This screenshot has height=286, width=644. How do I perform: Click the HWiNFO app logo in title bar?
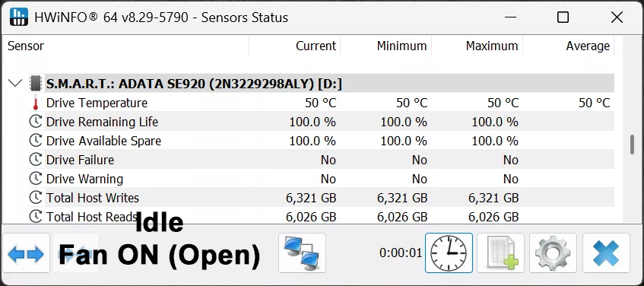19,17
